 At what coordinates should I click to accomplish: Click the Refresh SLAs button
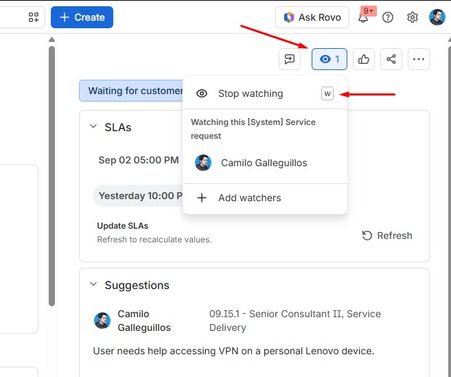tap(387, 236)
